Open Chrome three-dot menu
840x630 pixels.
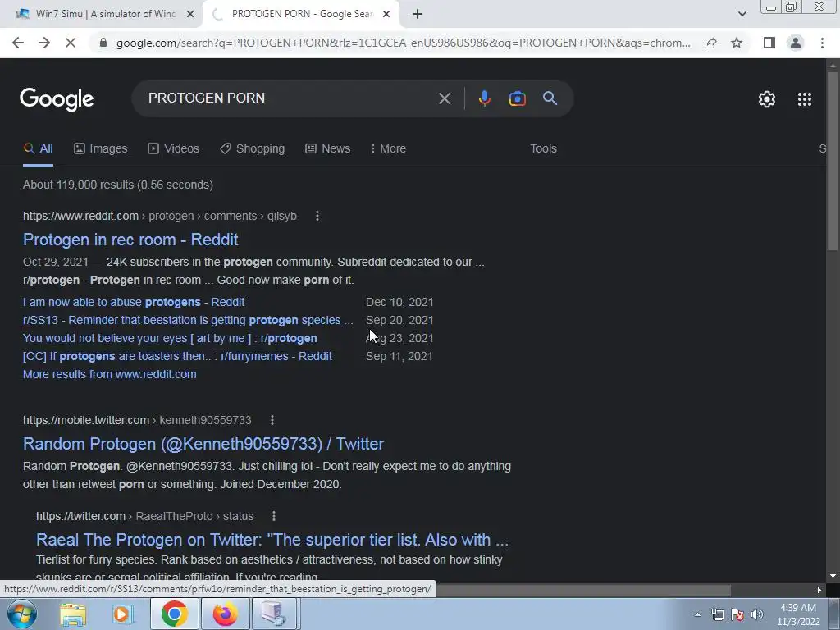click(x=822, y=43)
